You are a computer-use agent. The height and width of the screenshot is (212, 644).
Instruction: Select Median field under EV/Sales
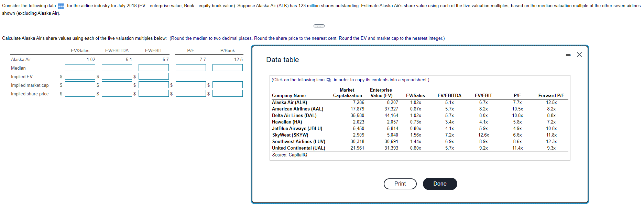pos(80,68)
